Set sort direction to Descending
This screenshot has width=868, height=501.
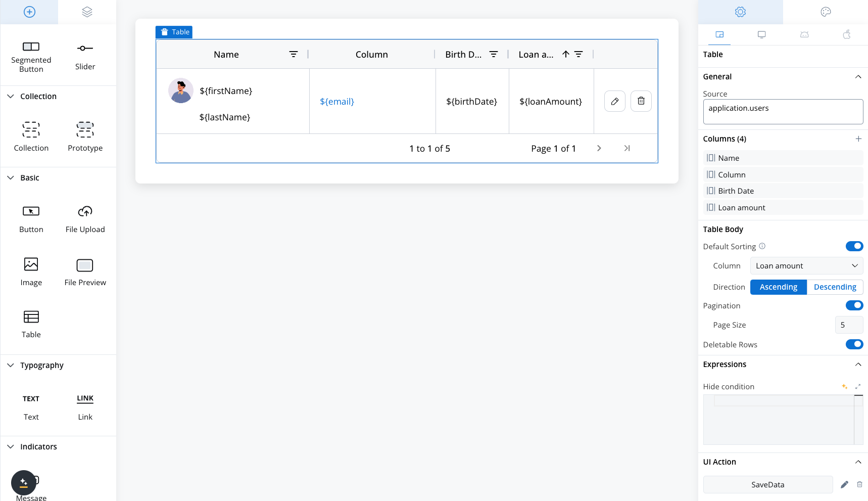click(835, 287)
